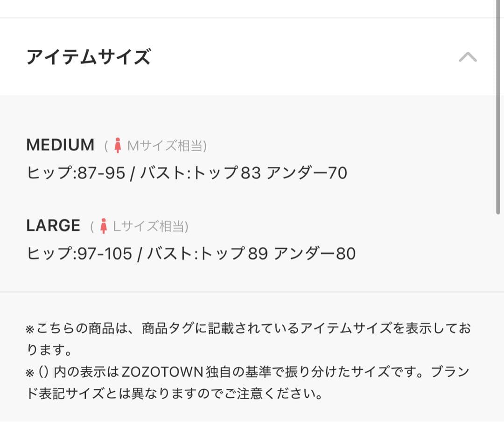Click the ※ mark before こちらの商品は
Image resolution: width=504 pixels, height=422 pixels.
click(30, 329)
